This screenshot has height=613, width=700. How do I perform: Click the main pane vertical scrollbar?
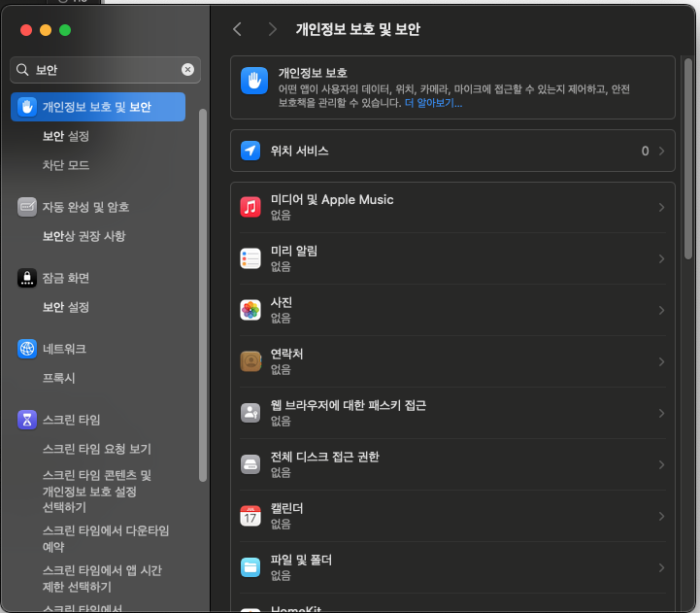coord(688,158)
